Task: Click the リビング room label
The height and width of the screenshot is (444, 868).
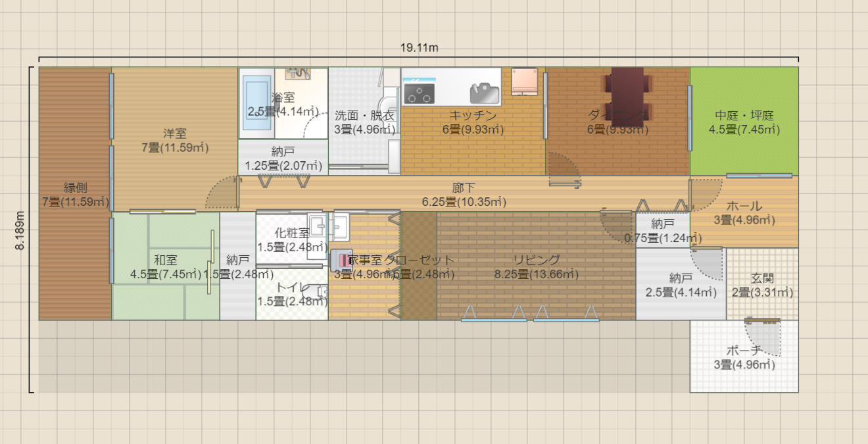Action: coord(536,259)
